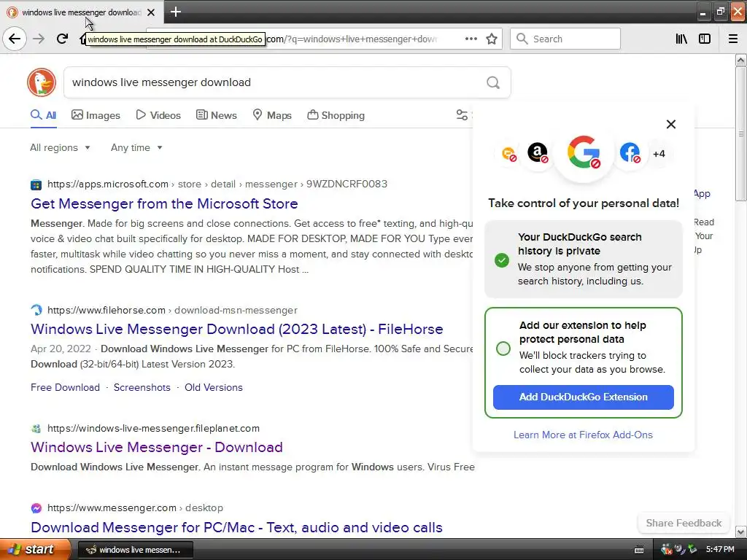Image resolution: width=747 pixels, height=560 pixels.
Task: Click the Share Feedback button
Action: tap(684, 523)
